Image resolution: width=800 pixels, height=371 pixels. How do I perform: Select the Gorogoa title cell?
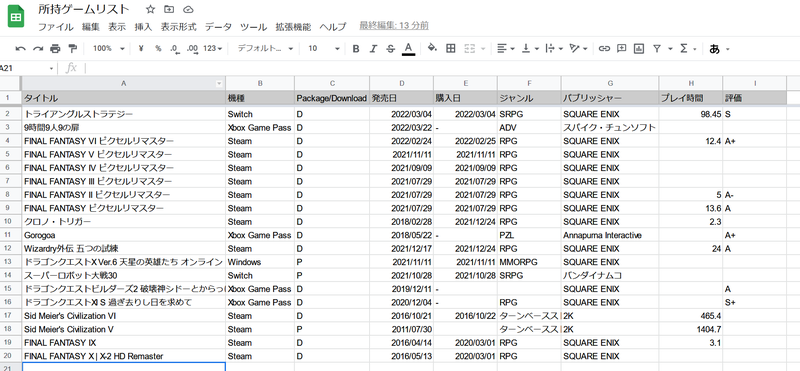123,235
